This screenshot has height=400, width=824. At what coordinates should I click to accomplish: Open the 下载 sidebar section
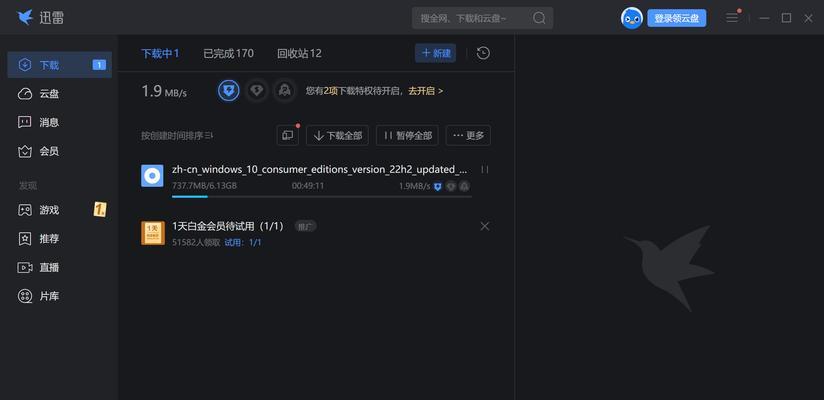click(x=59, y=65)
